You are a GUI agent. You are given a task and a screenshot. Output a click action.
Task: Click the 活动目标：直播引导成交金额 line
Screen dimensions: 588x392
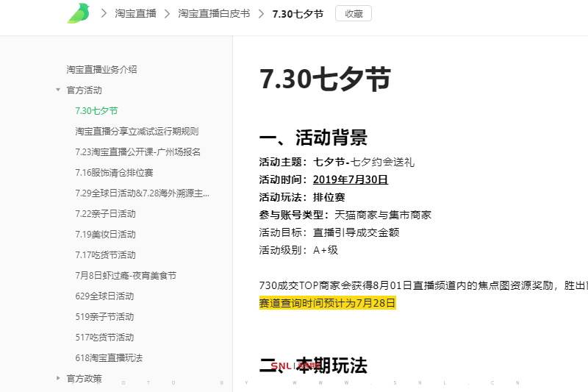pyautogui.click(x=329, y=232)
